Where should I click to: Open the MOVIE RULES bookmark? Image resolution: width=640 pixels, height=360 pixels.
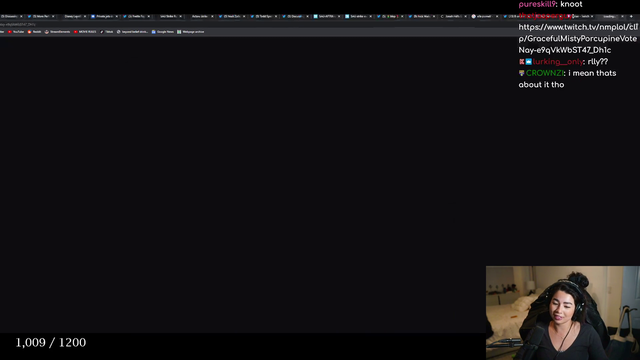click(85, 32)
